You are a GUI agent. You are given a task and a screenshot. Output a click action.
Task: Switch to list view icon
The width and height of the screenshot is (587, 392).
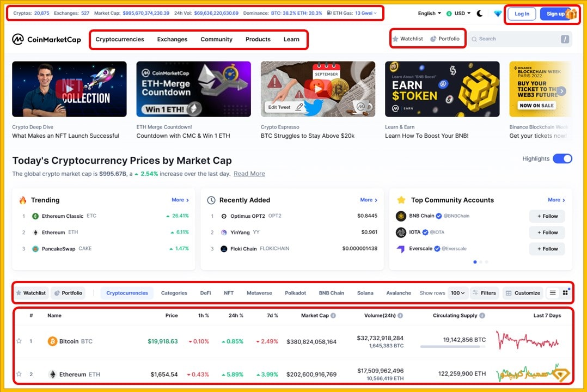point(553,293)
